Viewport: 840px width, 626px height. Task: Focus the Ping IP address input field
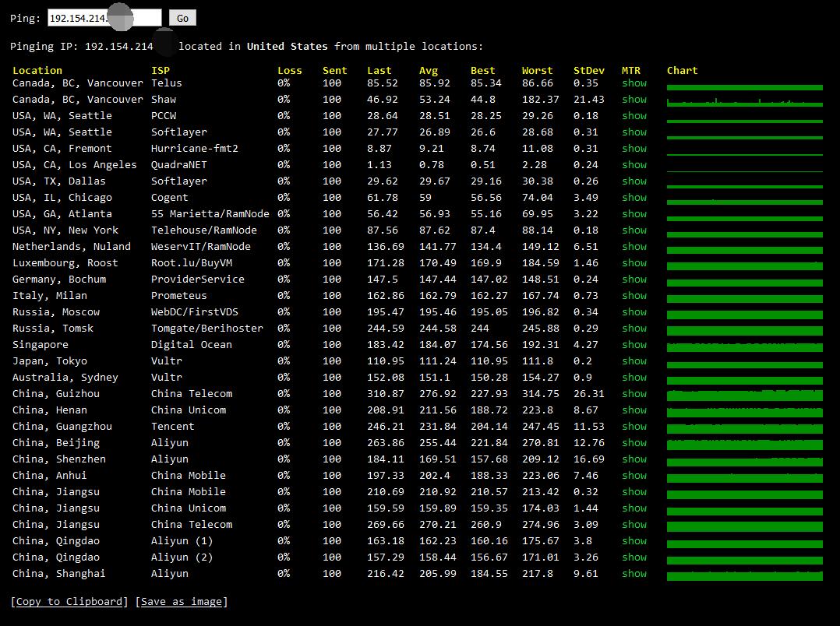click(104, 18)
